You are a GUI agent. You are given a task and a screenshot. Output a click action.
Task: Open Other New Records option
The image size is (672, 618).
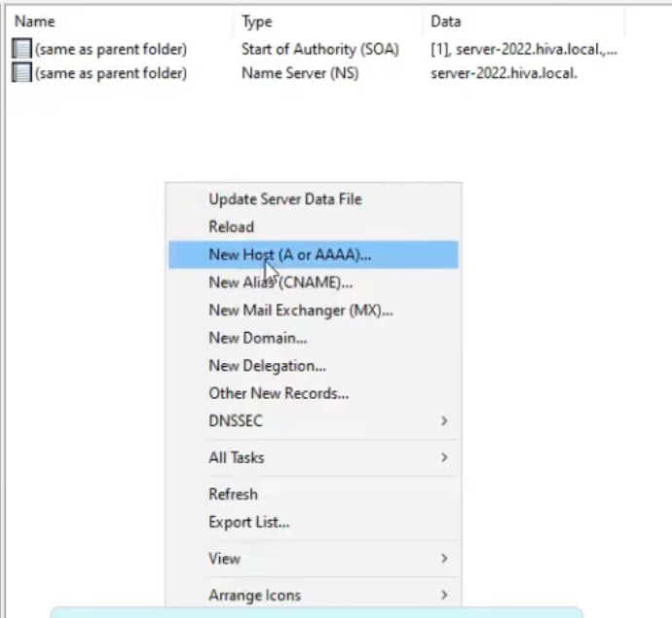pos(314,393)
